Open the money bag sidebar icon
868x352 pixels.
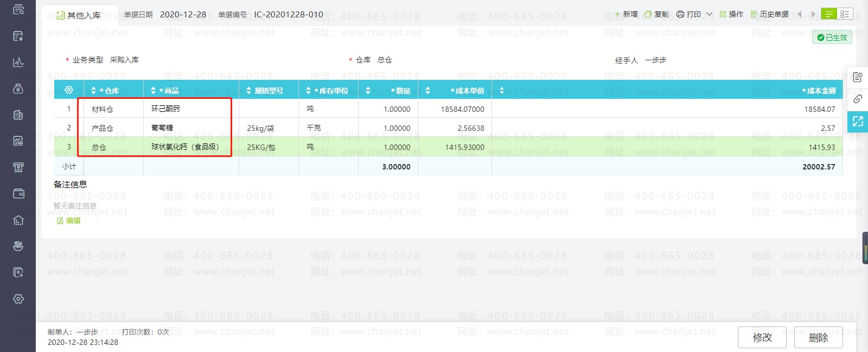[x=18, y=89]
